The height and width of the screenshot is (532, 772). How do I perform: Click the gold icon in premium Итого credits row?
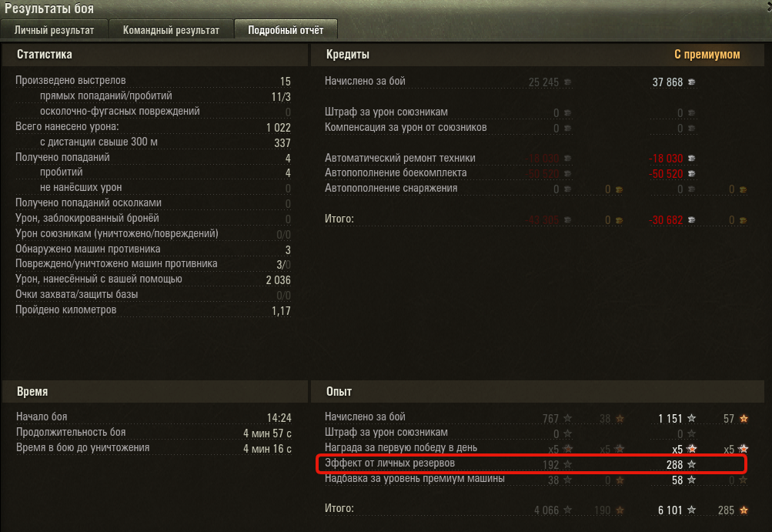pos(743,220)
